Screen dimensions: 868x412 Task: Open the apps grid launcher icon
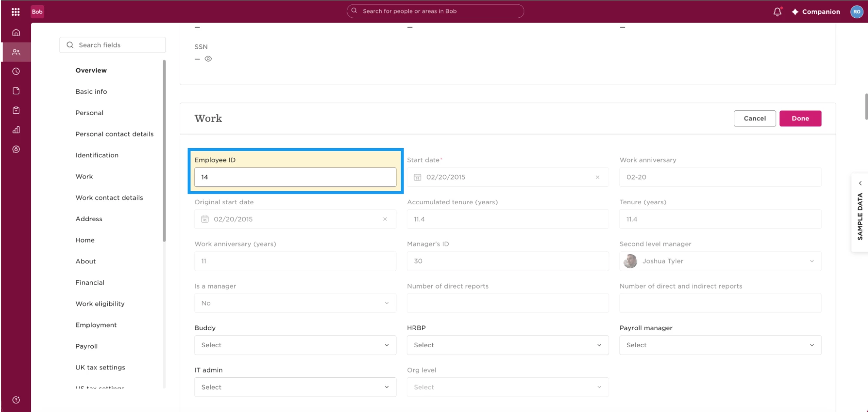pyautogui.click(x=16, y=12)
